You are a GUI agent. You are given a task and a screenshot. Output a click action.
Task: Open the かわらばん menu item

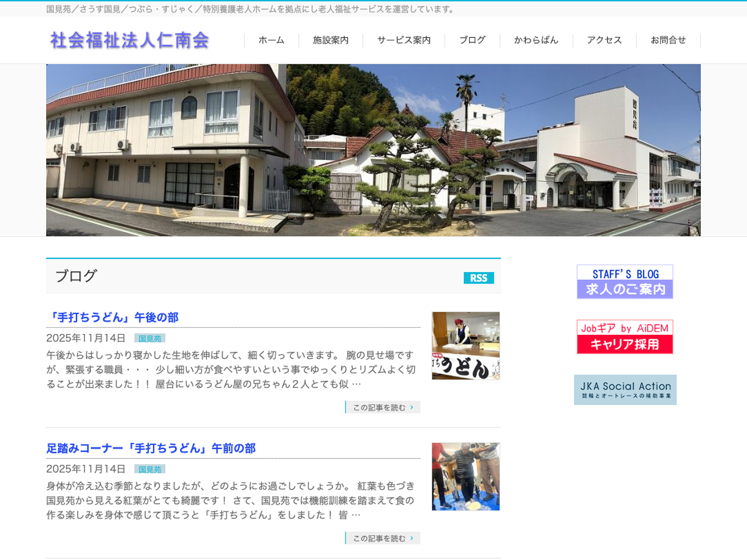pyautogui.click(x=536, y=40)
